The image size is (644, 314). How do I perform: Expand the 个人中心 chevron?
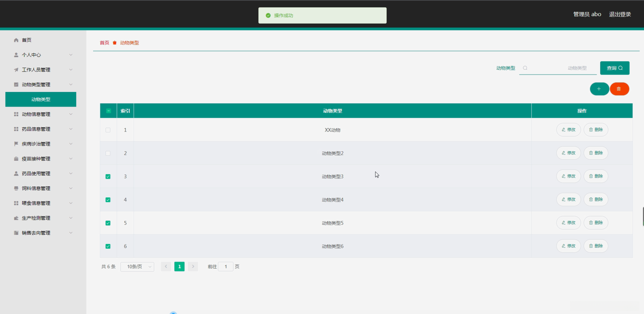tap(71, 55)
